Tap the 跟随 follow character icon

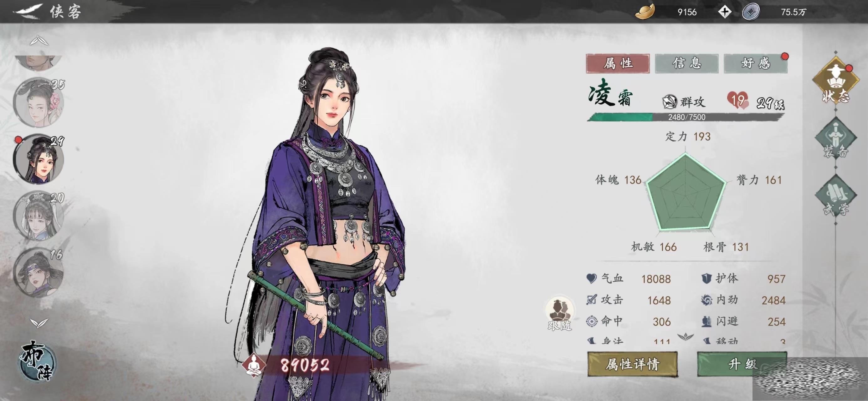pos(560,313)
